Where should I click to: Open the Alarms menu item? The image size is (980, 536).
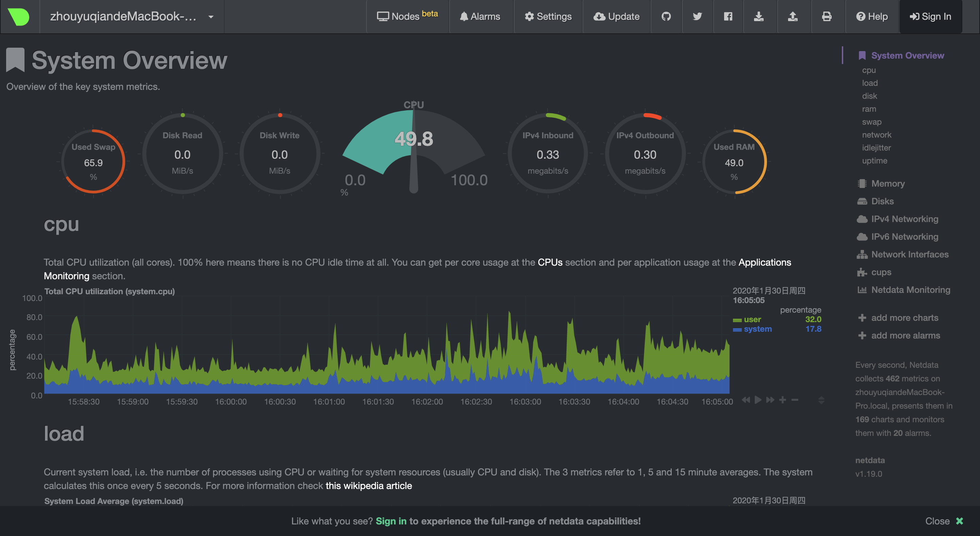click(x=480, y=16)
